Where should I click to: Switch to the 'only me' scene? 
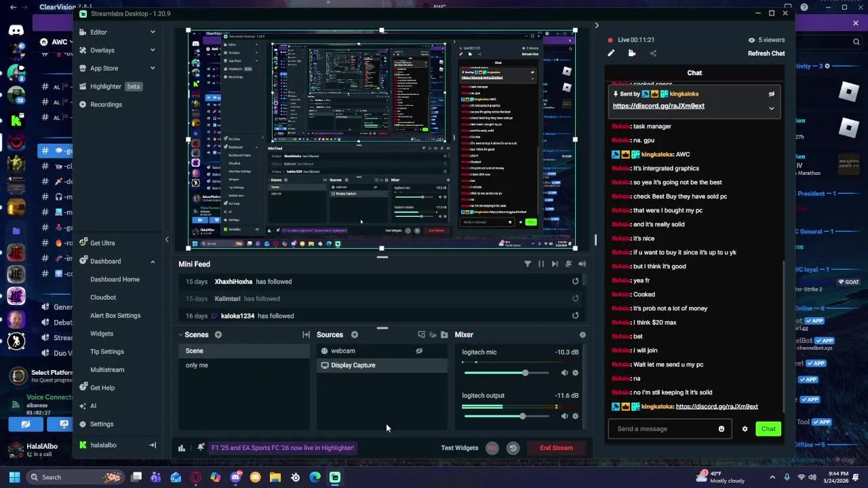[x=244, y=365]
